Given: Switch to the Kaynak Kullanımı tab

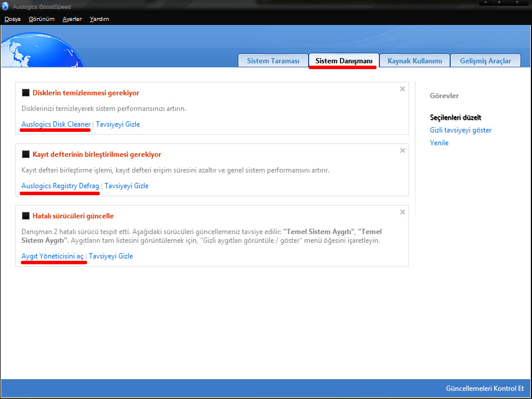Looking at the screenshot, I should [x=415, y=61].
